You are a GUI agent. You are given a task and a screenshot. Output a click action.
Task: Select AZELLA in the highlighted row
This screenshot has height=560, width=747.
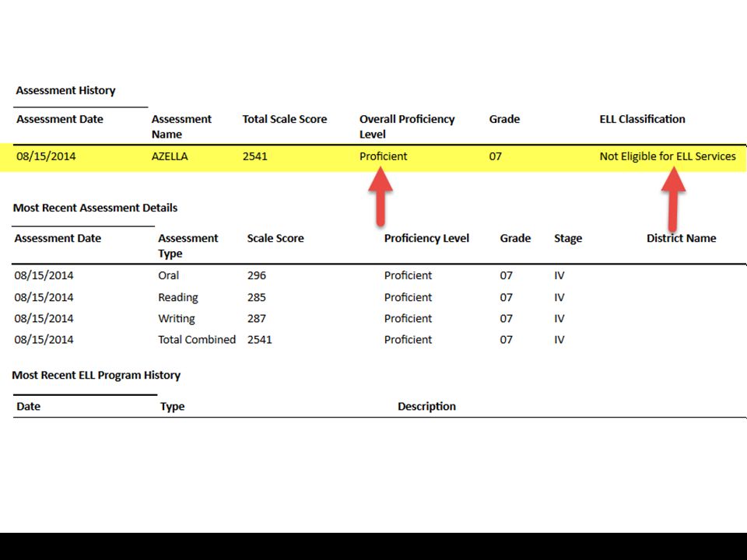point(170,156)
